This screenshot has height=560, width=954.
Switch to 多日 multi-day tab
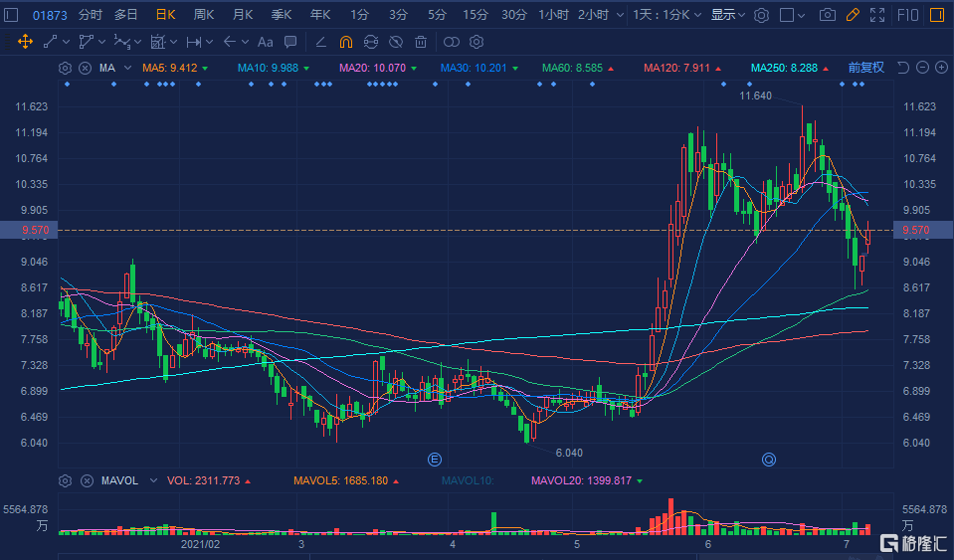pos(126,15)
